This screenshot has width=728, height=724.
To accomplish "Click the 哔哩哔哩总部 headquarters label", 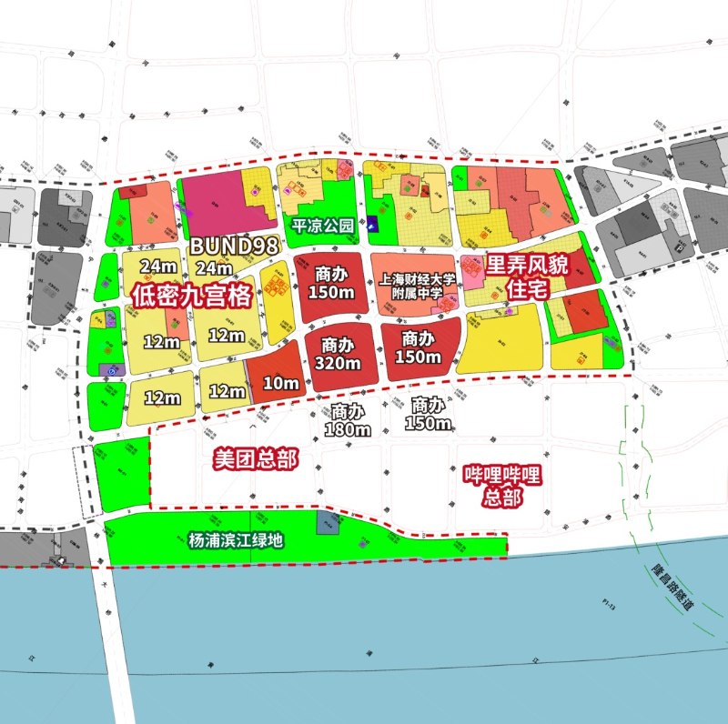I will click(502, 486).
